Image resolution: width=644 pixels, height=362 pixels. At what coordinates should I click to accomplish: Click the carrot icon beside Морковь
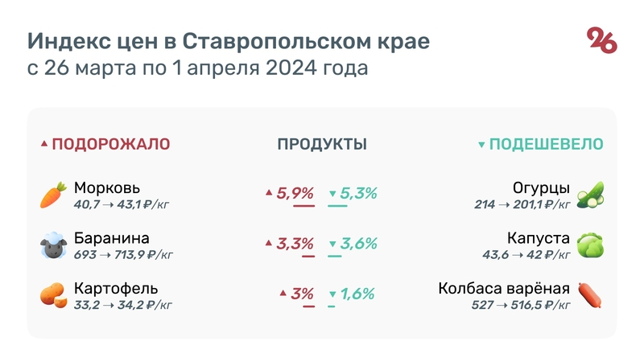point(53,195)
